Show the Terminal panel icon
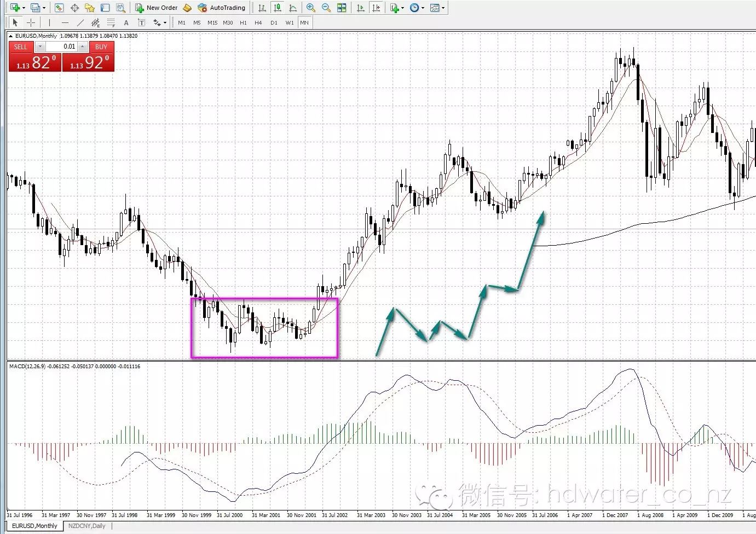 105,8
